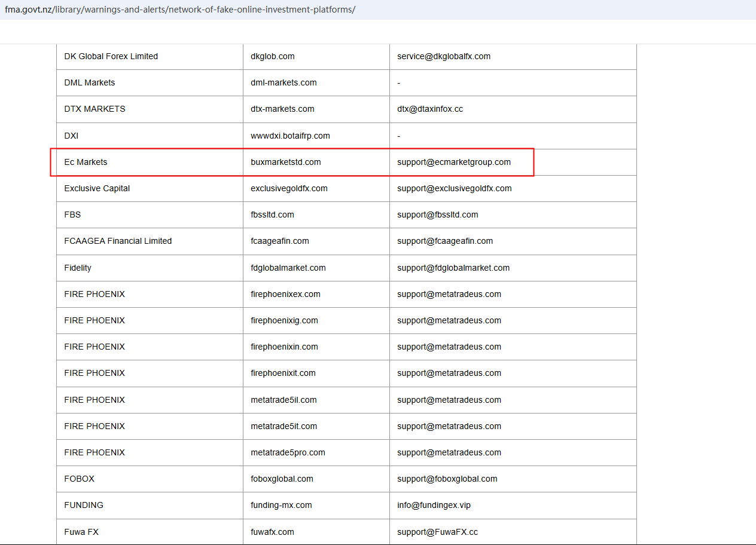Click the wwwdxi.botaifrp.com domain
Image resolution: width=756 pixels, height=545 pixels.
[290, 136]
